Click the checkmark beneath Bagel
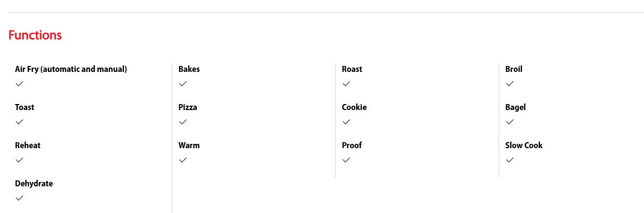 pyautogui.click(x=509, y=122)
